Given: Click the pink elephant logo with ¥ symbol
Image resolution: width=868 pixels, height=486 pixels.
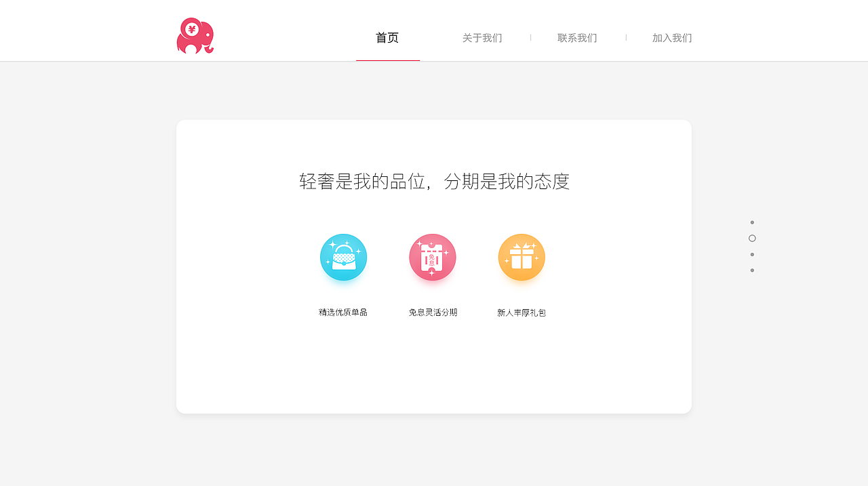Looking at the screenshot, I should click(195, 34).
